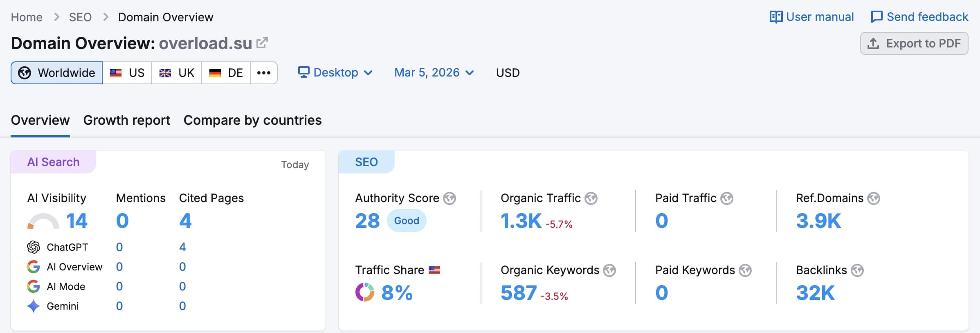Switch region to DE
This screenshot has height=333, width=980.
(226, 73)
